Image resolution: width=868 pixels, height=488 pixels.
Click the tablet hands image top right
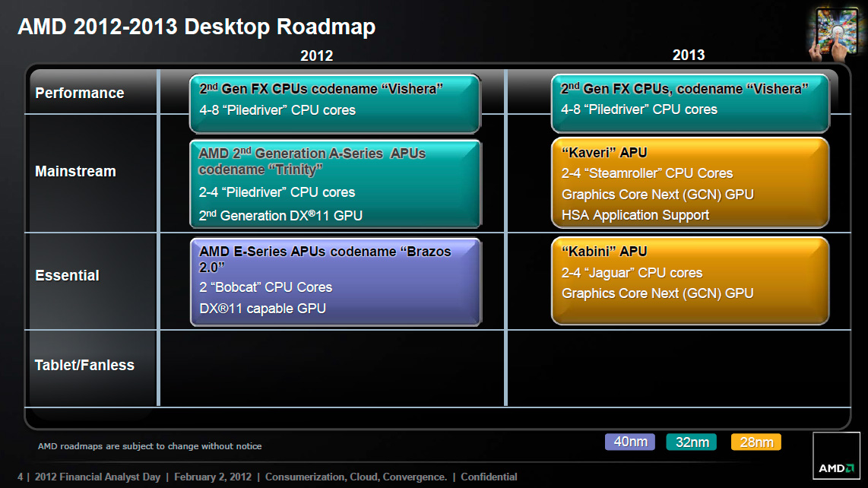835,32
